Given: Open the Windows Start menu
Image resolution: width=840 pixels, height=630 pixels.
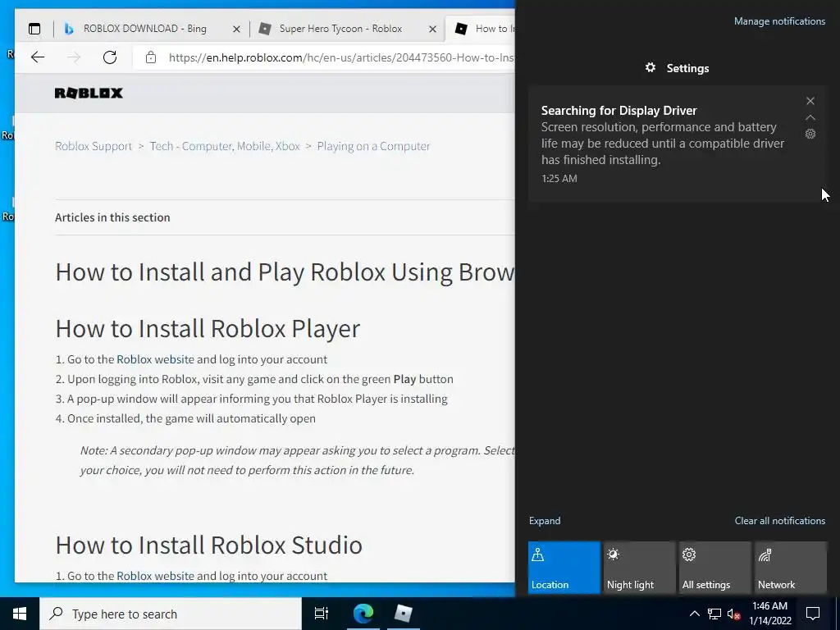Looking at the screenshot, I should 20,614.
